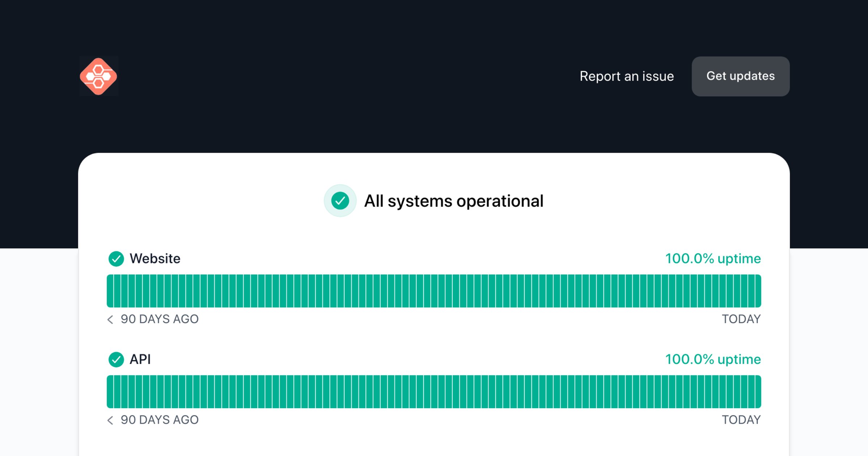Click the Get updates button
Screen dimensions: 868x456
[x=740, y=76]
